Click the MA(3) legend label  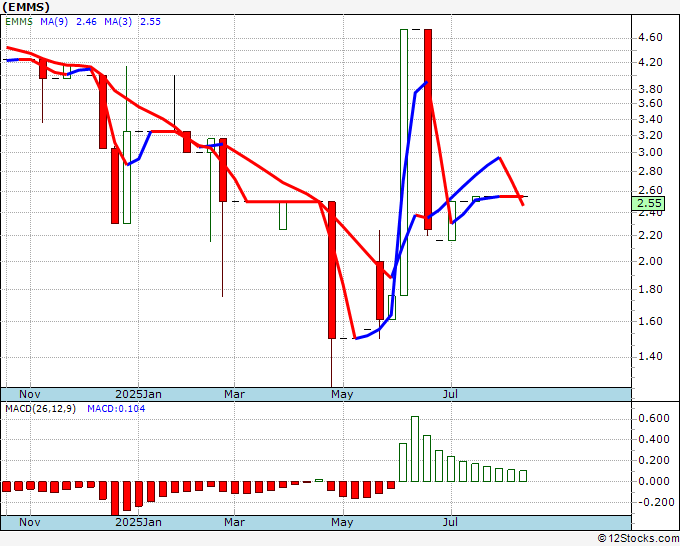click(118, 22)
